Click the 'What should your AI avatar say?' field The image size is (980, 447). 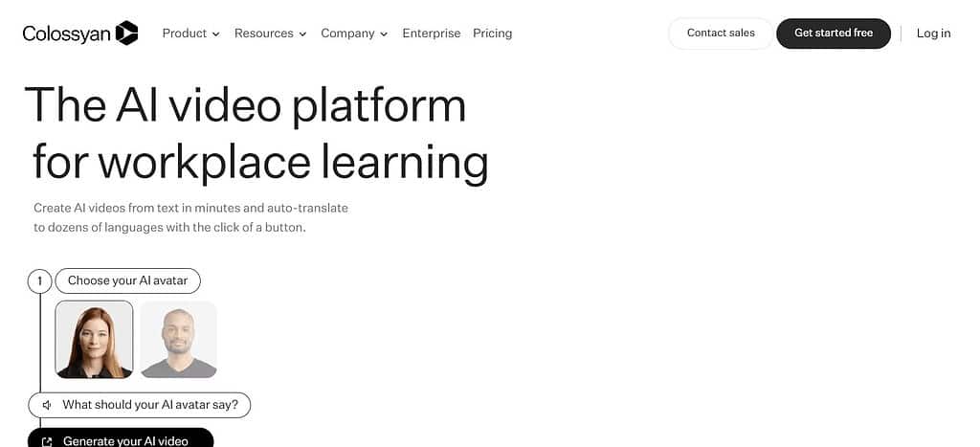(x=140, y=405)
